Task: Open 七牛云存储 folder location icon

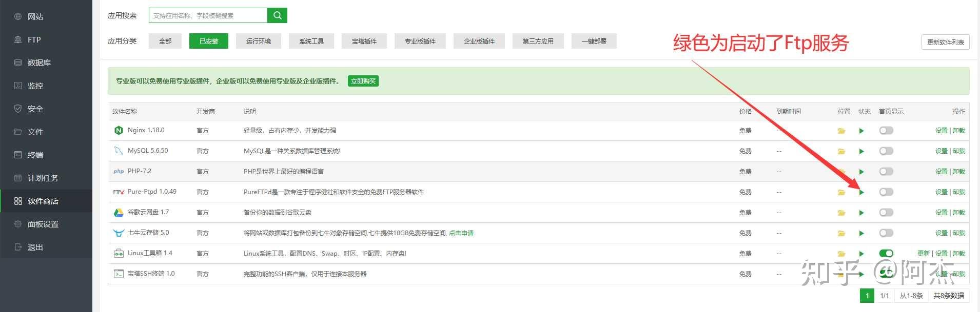Action: click(841, 233)
